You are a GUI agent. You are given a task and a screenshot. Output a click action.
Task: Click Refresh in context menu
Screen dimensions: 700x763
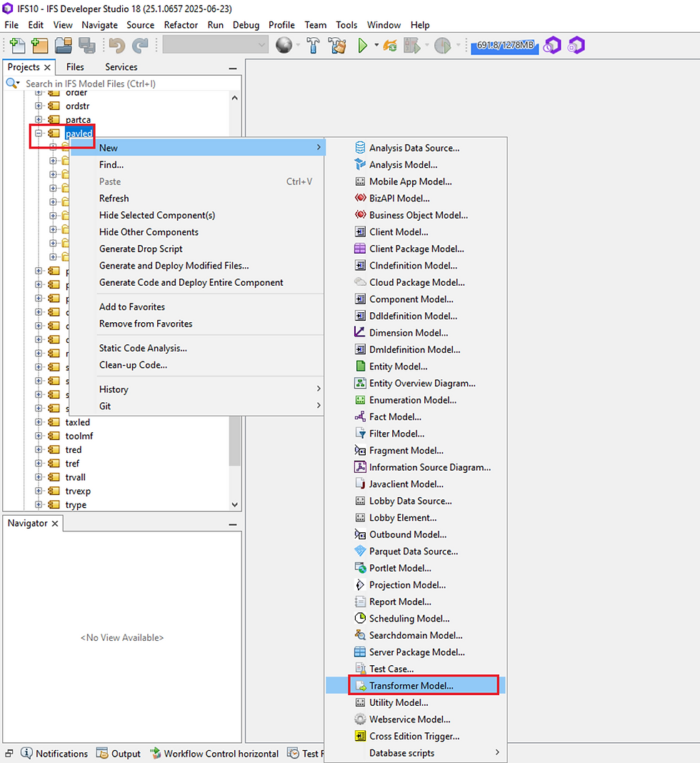(197, 199)
